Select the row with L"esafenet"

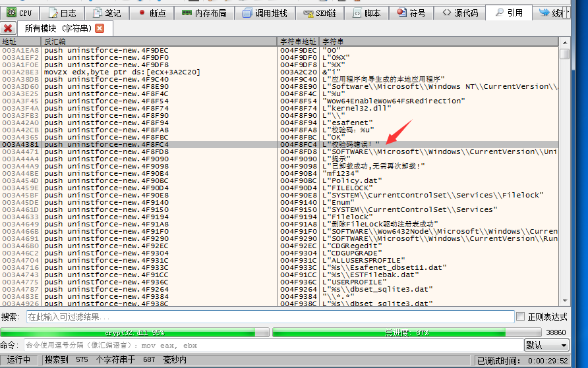pyautogui.click(x=279, y=123)
